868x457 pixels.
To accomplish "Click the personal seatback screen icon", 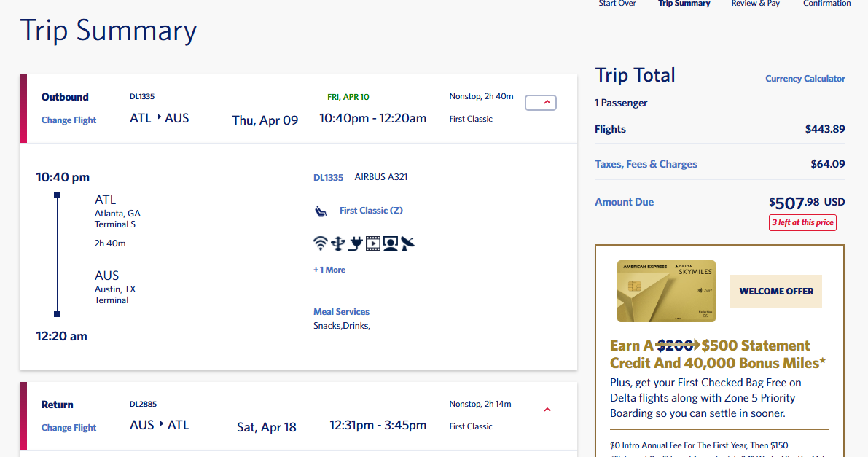I will coord(391,243).
